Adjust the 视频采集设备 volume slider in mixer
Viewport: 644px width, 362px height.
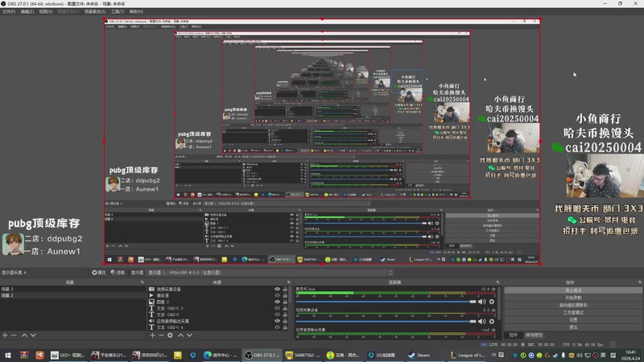(386, 321)
